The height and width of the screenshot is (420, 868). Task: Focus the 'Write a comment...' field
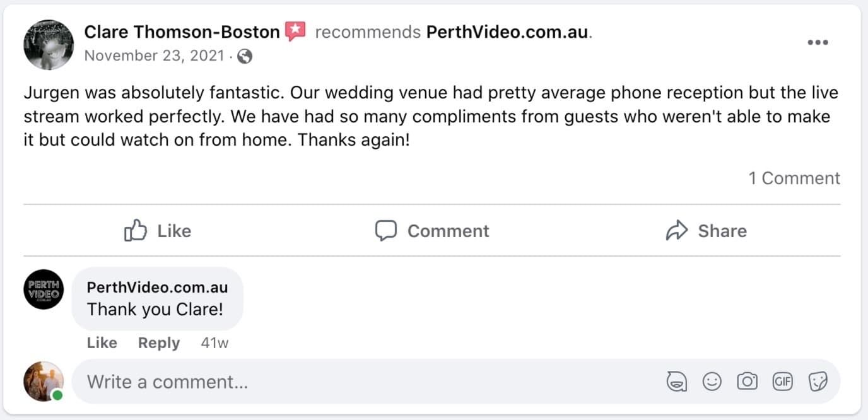(366, 382)
